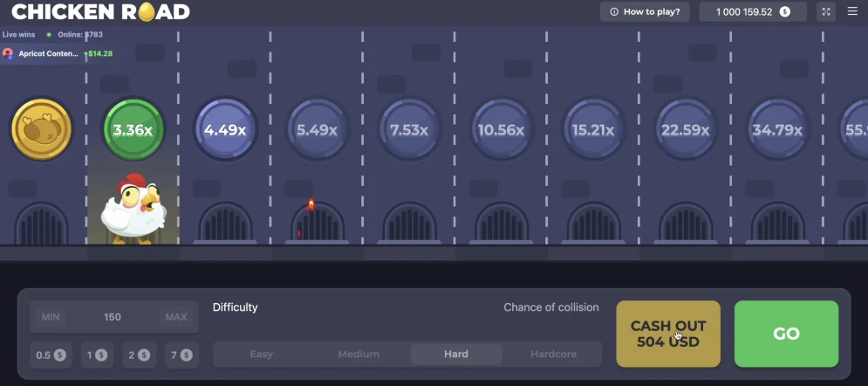868x386 pixels.
Task: Click the 34.79x multiplier coin
Action: coord(777,129)
